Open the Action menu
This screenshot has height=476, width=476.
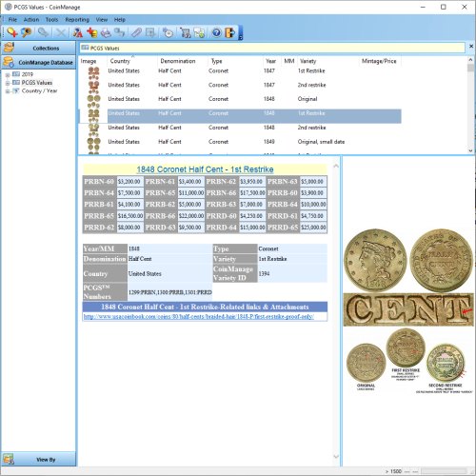31,20
